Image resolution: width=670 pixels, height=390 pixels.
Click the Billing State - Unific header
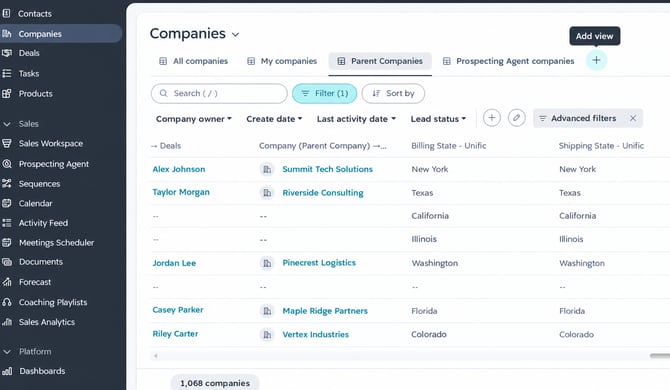pos(449,146)
